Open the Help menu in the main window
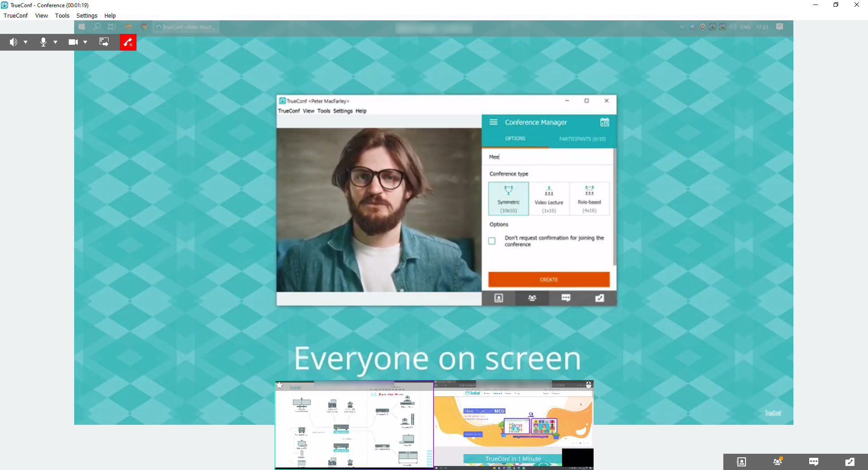 pos(110,15)
